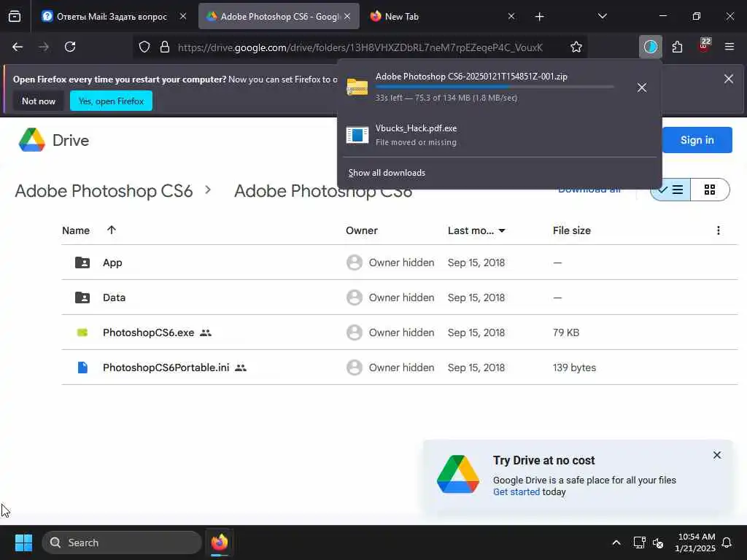Close the Adobe Photoshop CS6 Drive tab
This screenshot has height=560, width=747.
coord(347,16)
